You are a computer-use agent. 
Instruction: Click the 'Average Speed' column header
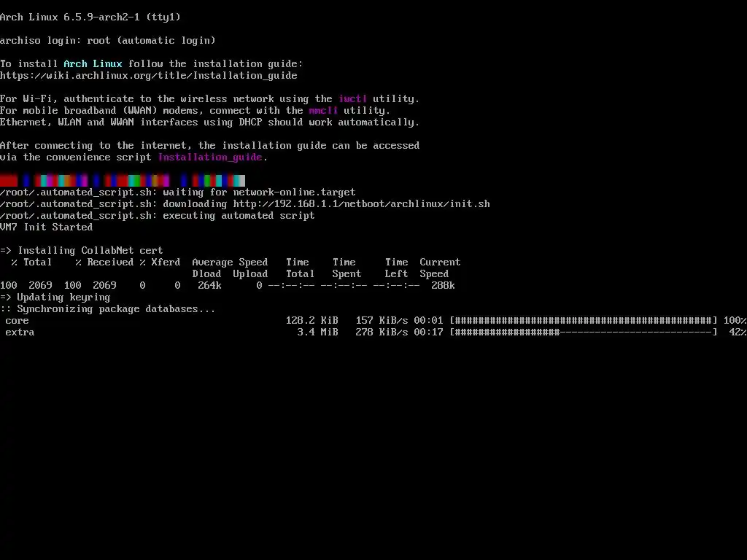pos(230,262)
